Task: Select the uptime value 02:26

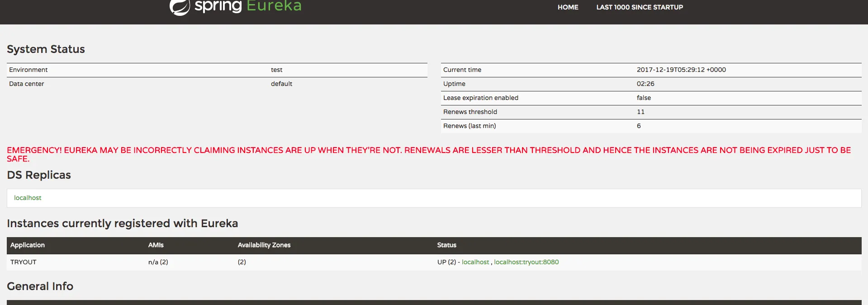Action: 645,84
